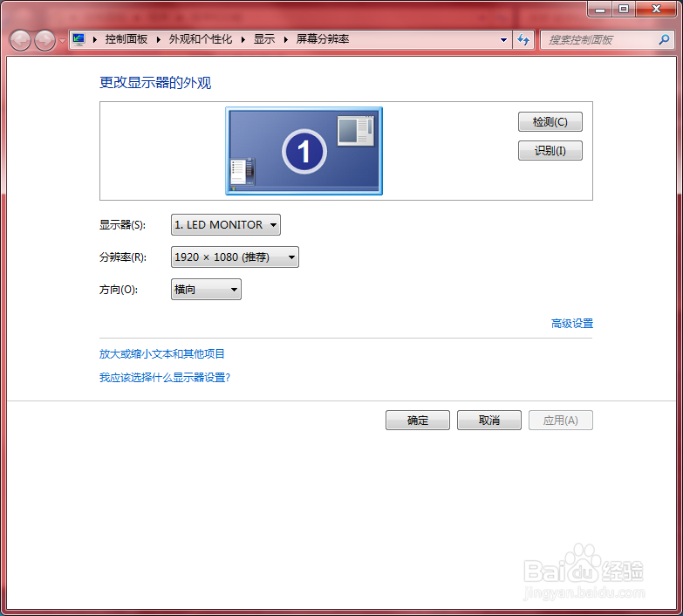Click the 更改显示器的外观 heading

(x=155, y=82)
